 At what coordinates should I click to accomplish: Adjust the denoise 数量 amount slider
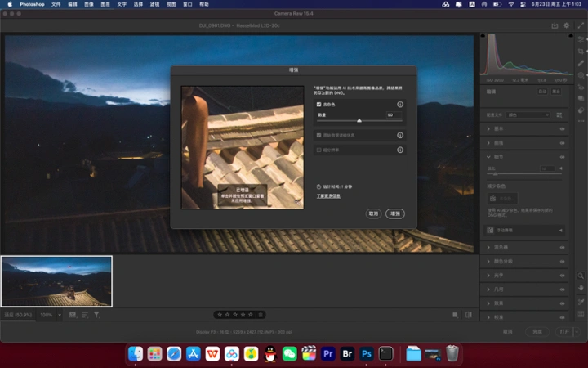[x=359, y=120]
